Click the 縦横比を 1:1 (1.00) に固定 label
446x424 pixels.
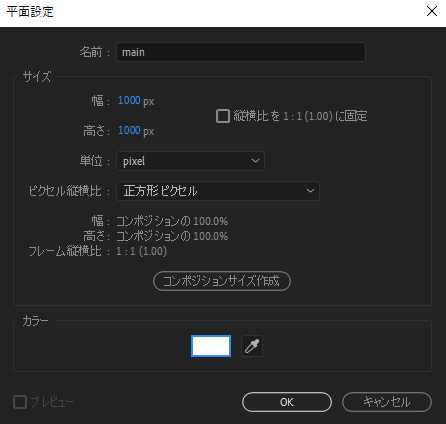click(x=300, y=116)
